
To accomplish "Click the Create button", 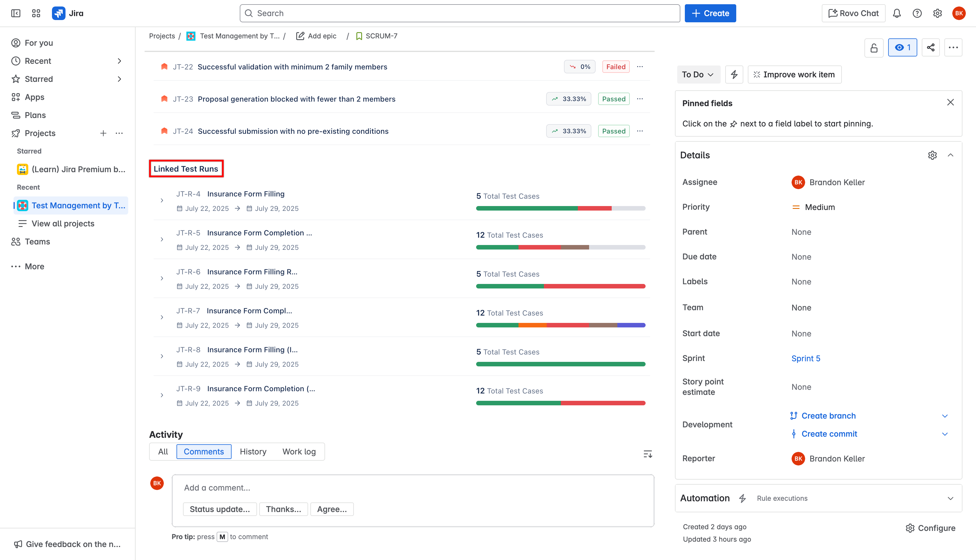I will pos(710,14).
